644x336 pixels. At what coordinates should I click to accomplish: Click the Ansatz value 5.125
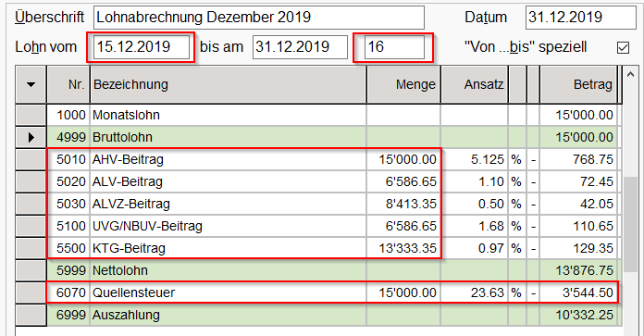[487, 159]
